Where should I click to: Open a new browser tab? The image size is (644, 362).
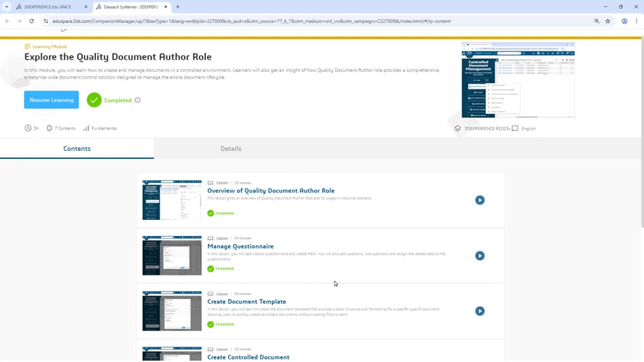point(178,7)
